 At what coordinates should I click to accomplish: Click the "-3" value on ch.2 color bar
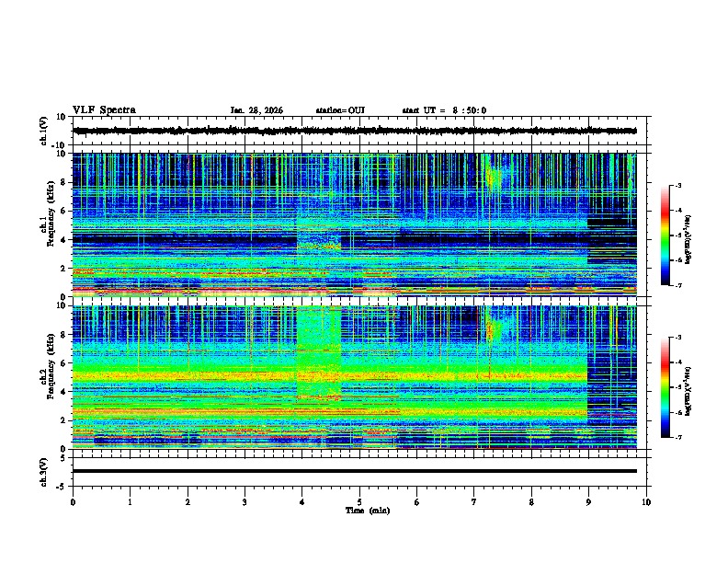click(x=677, y=338)
